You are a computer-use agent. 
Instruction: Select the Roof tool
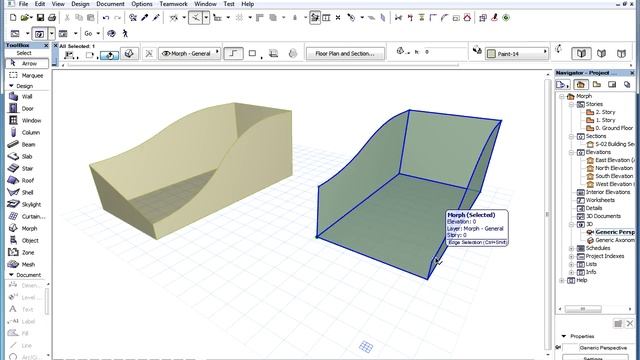tap(27, 180)
